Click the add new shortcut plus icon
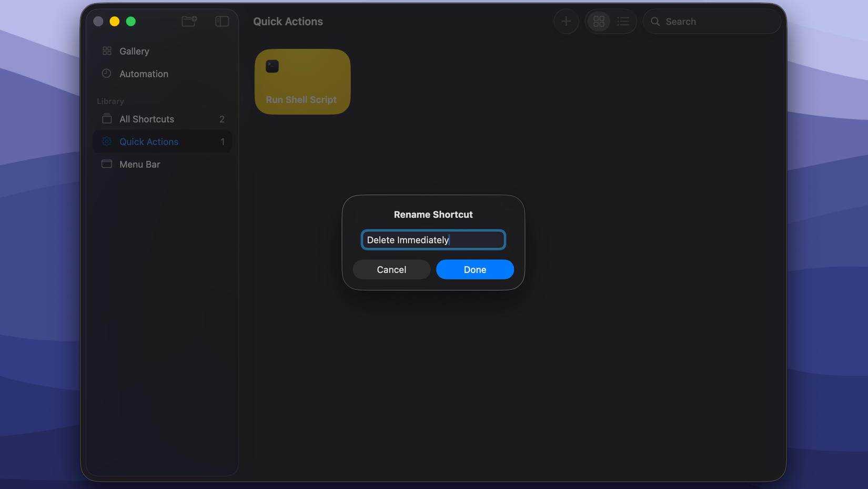The width and height of the screenshot is (868, 489). click(566, 21)
